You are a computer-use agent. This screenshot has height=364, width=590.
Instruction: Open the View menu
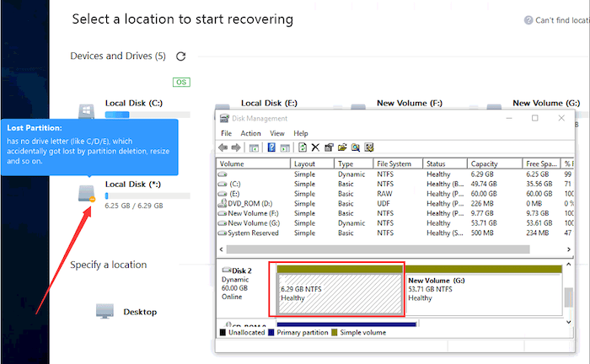pyautogui.click(x=276, y=133)
